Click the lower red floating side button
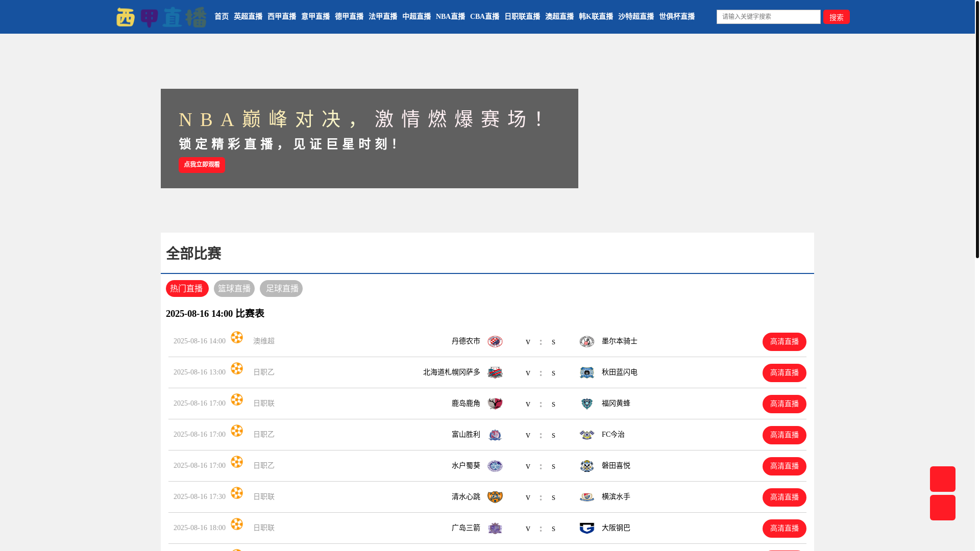The height and width of the screenshot is (551, 980). 943,508
